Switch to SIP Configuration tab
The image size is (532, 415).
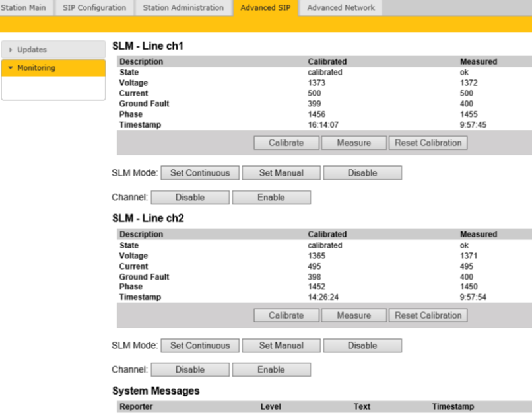pyautogui.click(x=94, y=8)
